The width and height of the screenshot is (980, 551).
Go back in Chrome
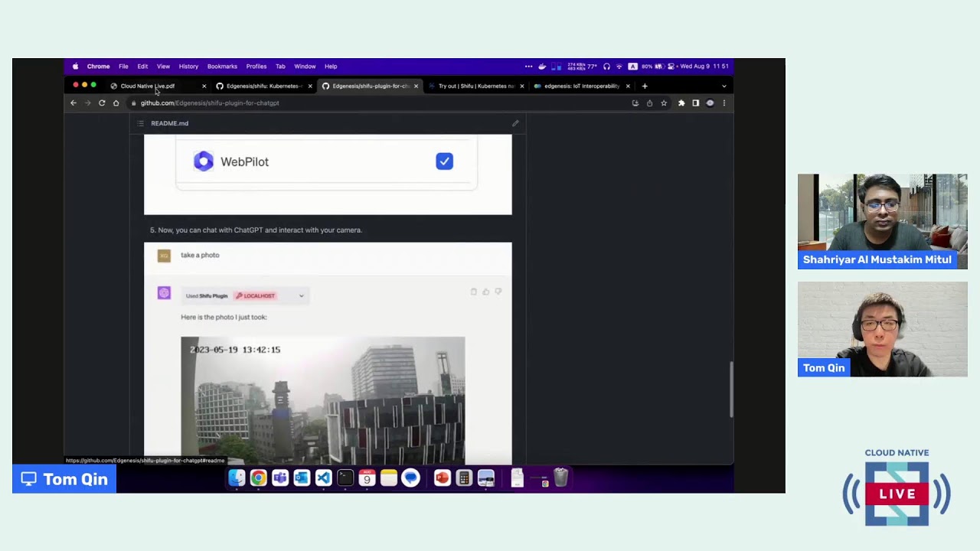[73, 103]
